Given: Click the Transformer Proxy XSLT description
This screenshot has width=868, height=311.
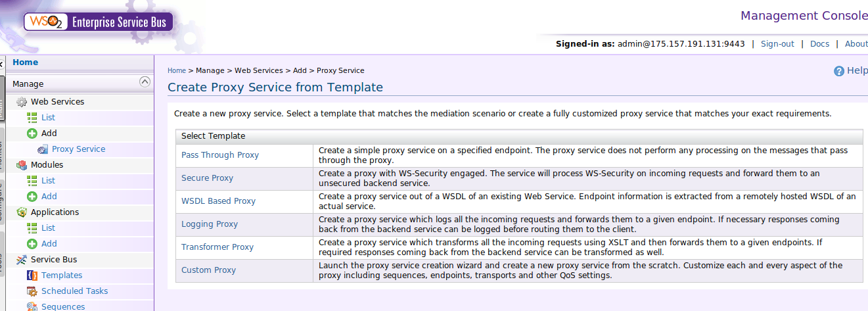Looking at the screenshot, I should (570, 247).
